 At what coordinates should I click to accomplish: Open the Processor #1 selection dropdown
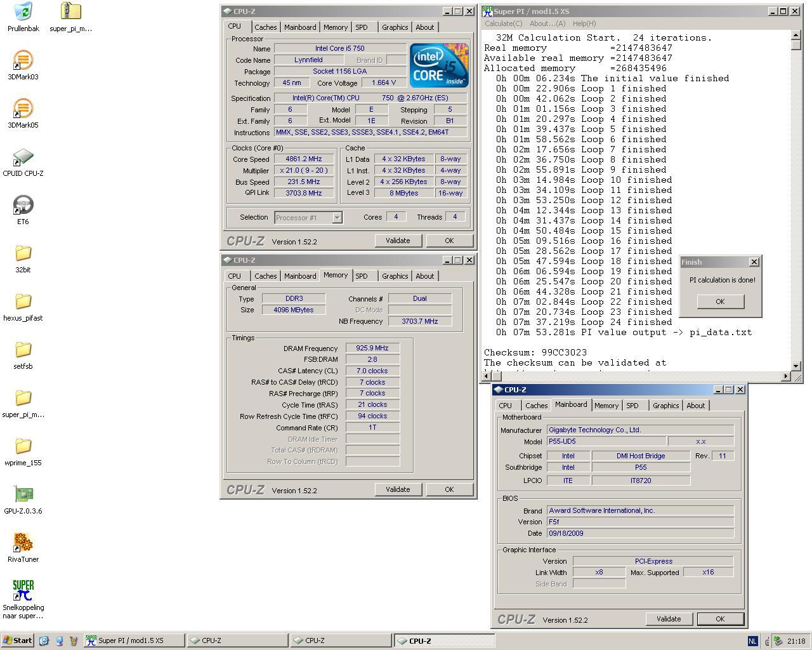308,218
